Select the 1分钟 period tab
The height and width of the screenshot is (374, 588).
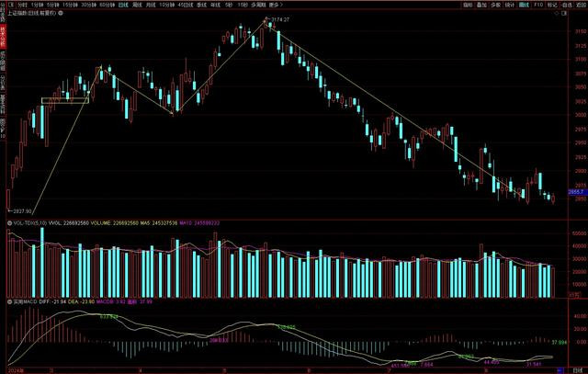point(37,5)
